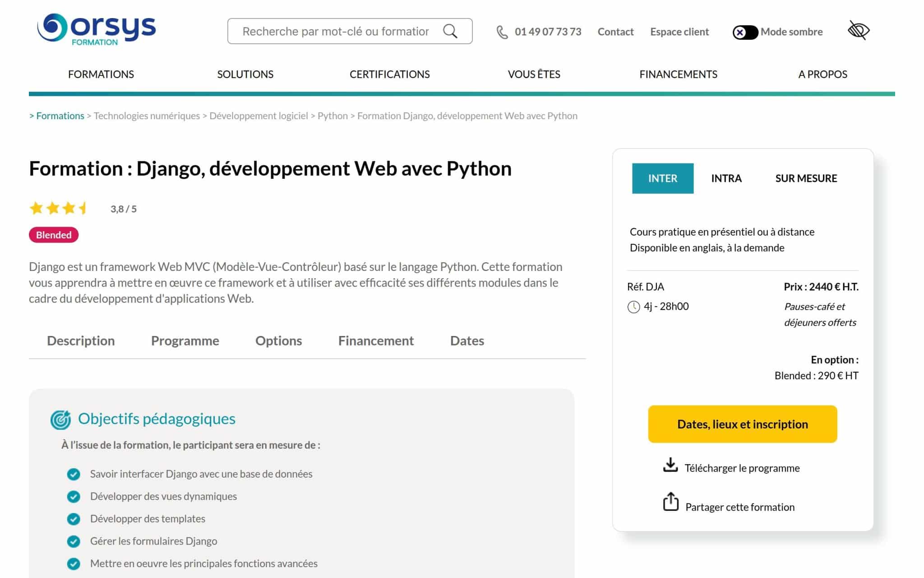Click the Prix : 2440 € H.T. text
This screenshot has width=924, height=578.
click(821, 287)
